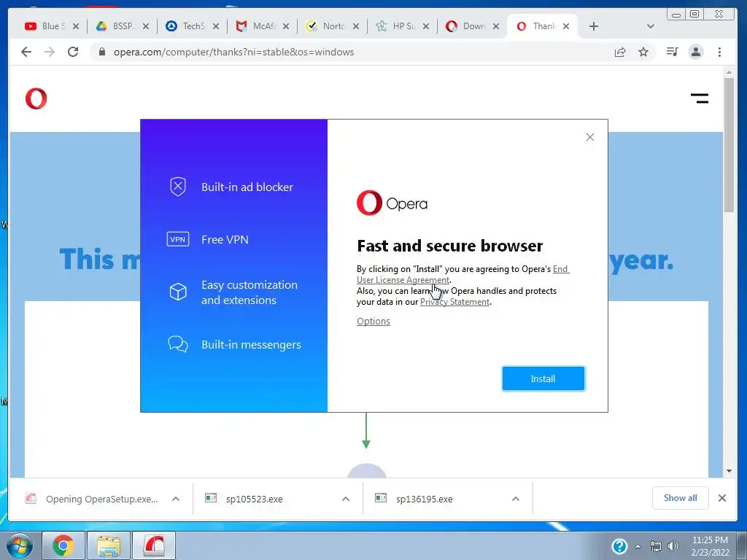This screenshot has height=560, width=747.
Task: Go forward in browser history
Action: (x=50, y=52)
